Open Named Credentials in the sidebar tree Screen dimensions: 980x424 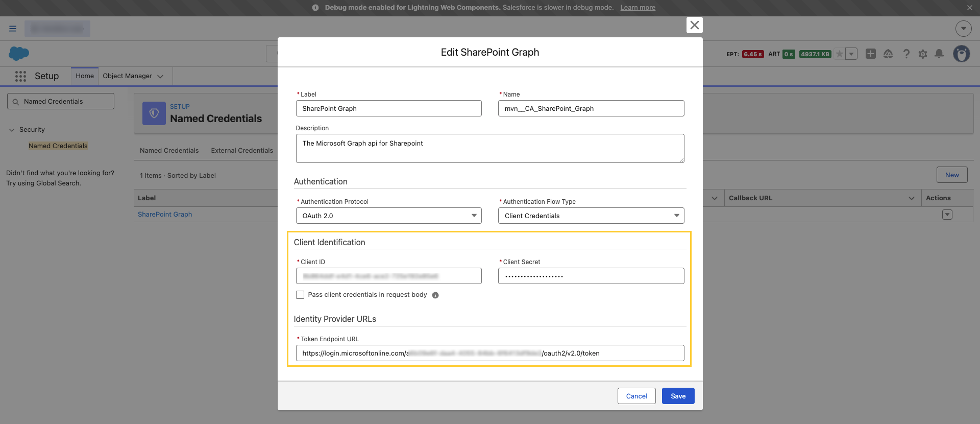(x=58, y=146)
